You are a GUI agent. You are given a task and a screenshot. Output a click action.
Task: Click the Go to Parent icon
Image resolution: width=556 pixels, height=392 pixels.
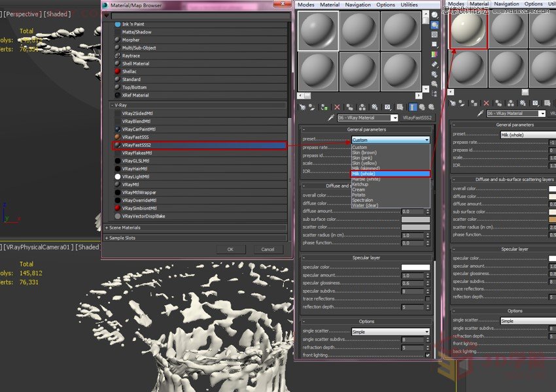[421, 107]
